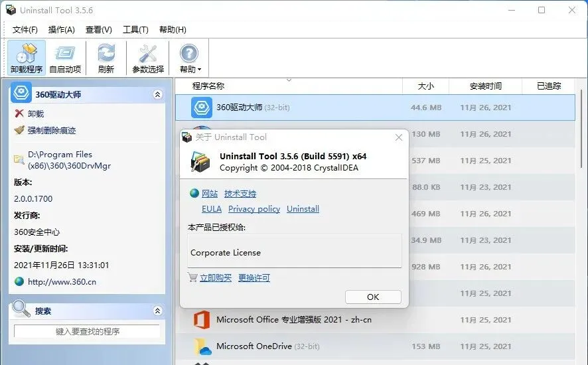Click the 360驱动大师 list row icon
The image size is (588, 365).
point(202,108)
